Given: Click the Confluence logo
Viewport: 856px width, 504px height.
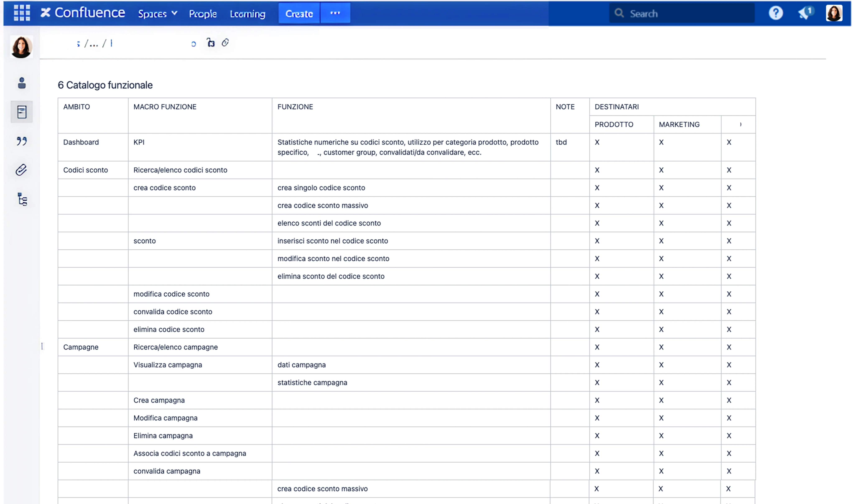Looking at the screenshot, I should pyautogui.click(x=83, y=13).
